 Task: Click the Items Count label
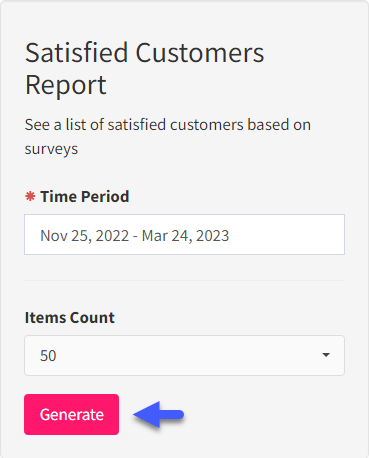[x=70, y=317]
